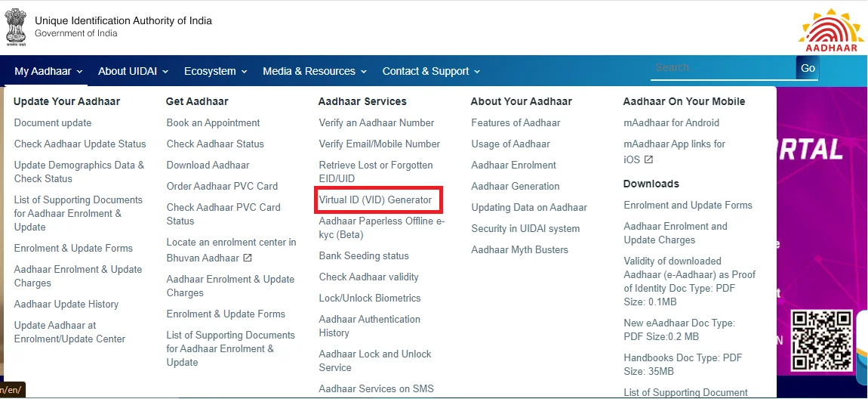Screen dimensions: 868x399
Task: Open Verify Email/Mobile Number link
Action: (x=379, y=144)
